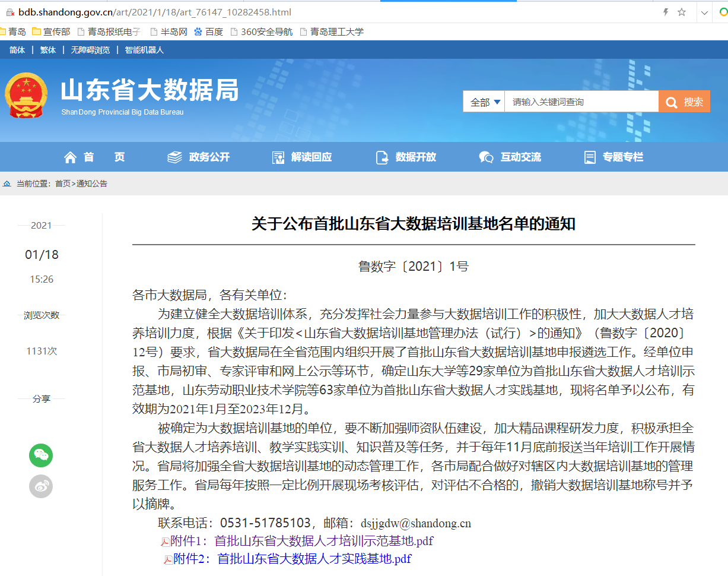Click the site security icon in address bar
The image size is (728, 576).
10,12
